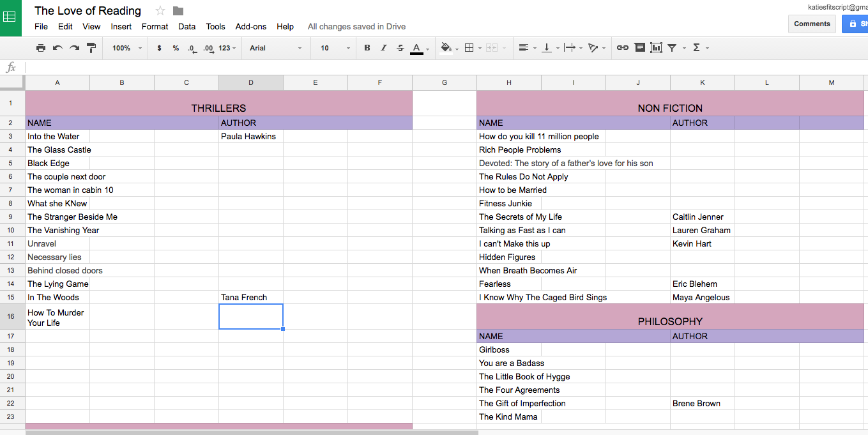Select the PHILOSOPHY heading cell

670,317
